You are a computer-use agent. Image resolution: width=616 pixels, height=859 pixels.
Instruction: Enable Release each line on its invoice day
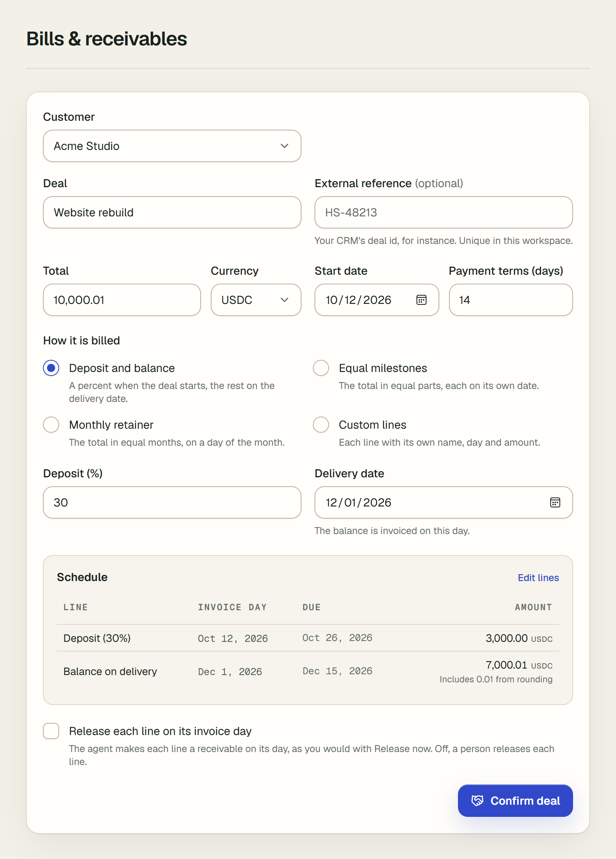point(51,731)
